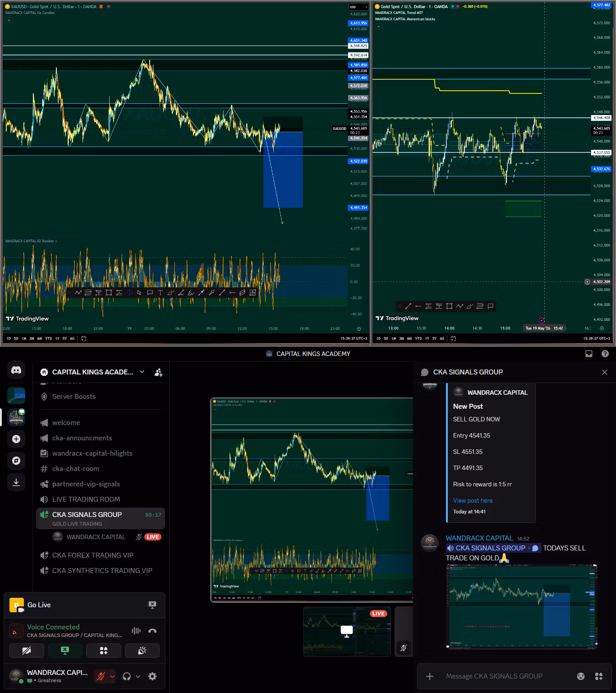Open emoji picker in message bar
The height and width of the screenshot is (693, 616).
tap(581, 676)
